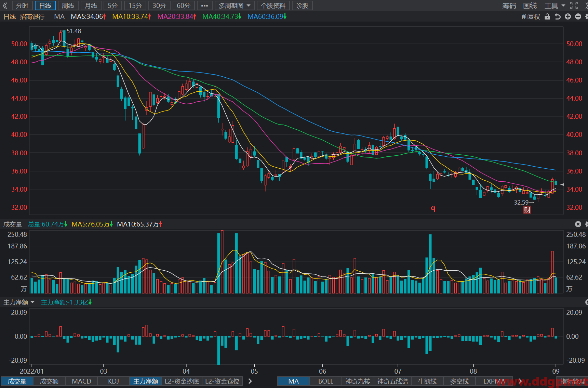
Task: Open the 多周期图 dropdown
Action: (x=235, y=6)
